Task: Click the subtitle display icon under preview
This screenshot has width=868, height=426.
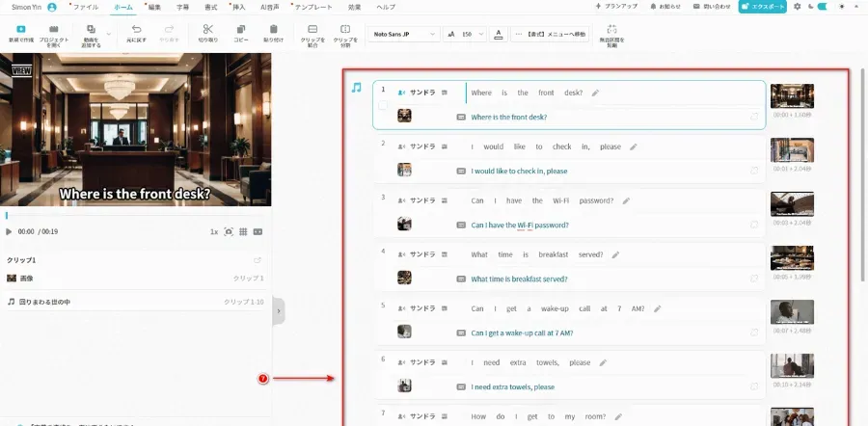Action: [x=258, y=232]
